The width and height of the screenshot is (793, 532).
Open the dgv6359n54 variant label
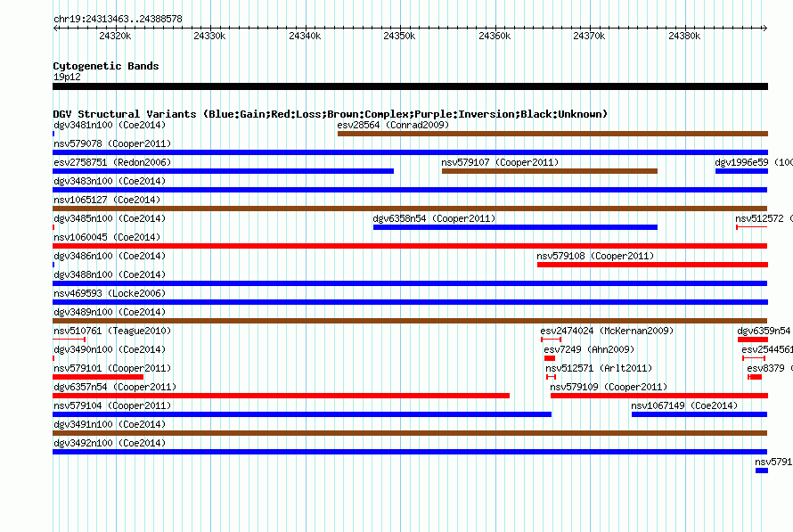click(x=764, y=331)
